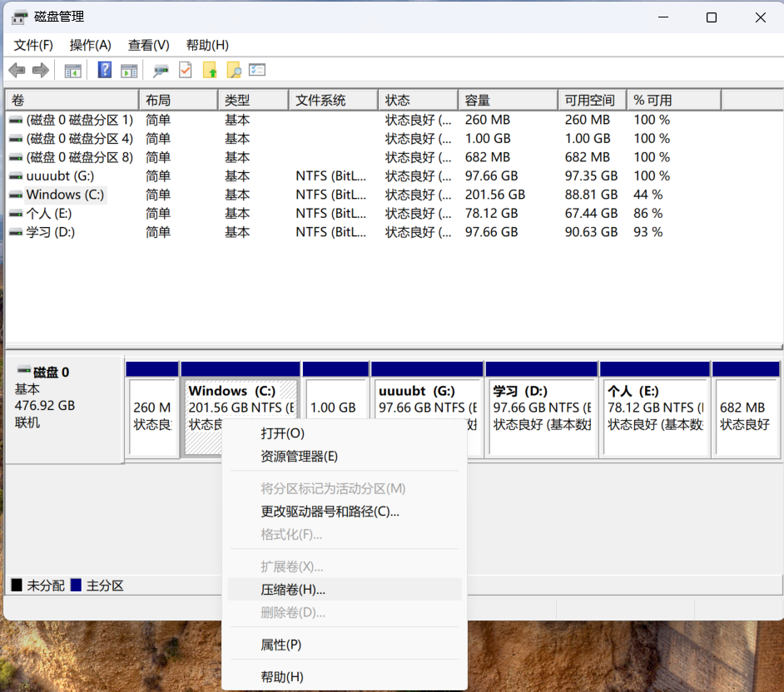The height and width of the screenshot is (692, 784).
Task: Click the black 未分配 legend swatch
Action: point(17,585)
